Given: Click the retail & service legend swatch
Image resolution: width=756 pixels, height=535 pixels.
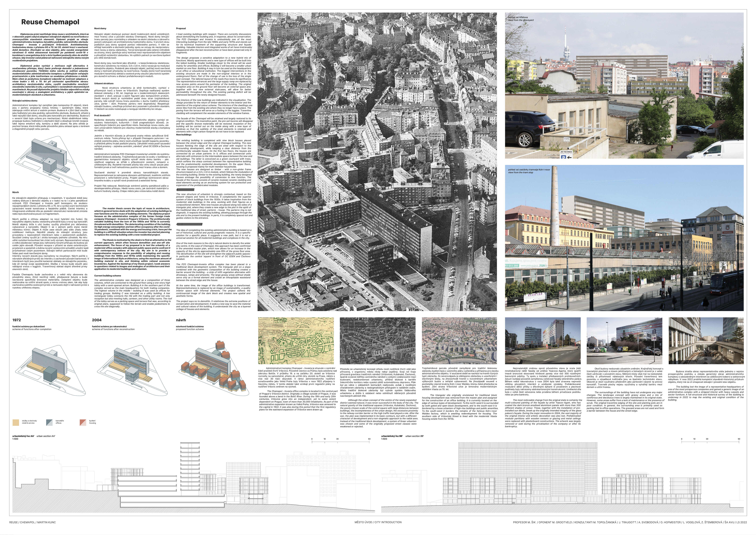Looking at the screenshot, I should pyautogui.click(x=16, y=422).
